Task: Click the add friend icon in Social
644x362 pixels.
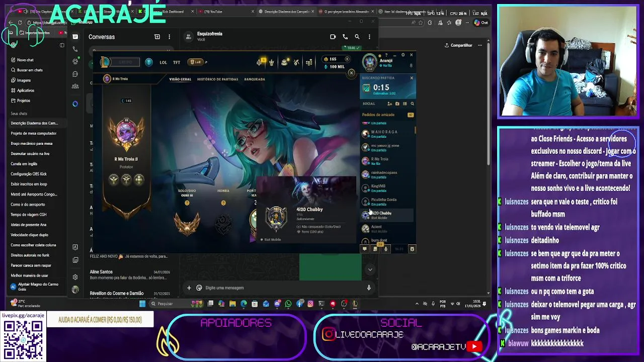Action: tap(389, 104)
